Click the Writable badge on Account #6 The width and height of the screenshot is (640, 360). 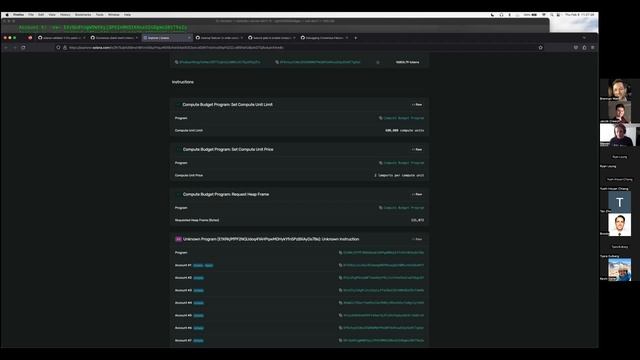(x=198, y=328)
